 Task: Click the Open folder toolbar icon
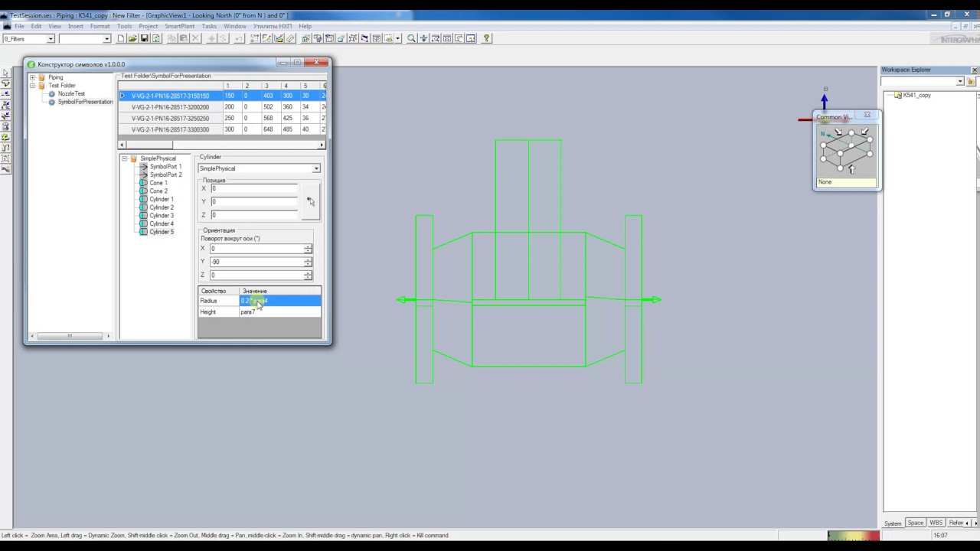[132, 38]
